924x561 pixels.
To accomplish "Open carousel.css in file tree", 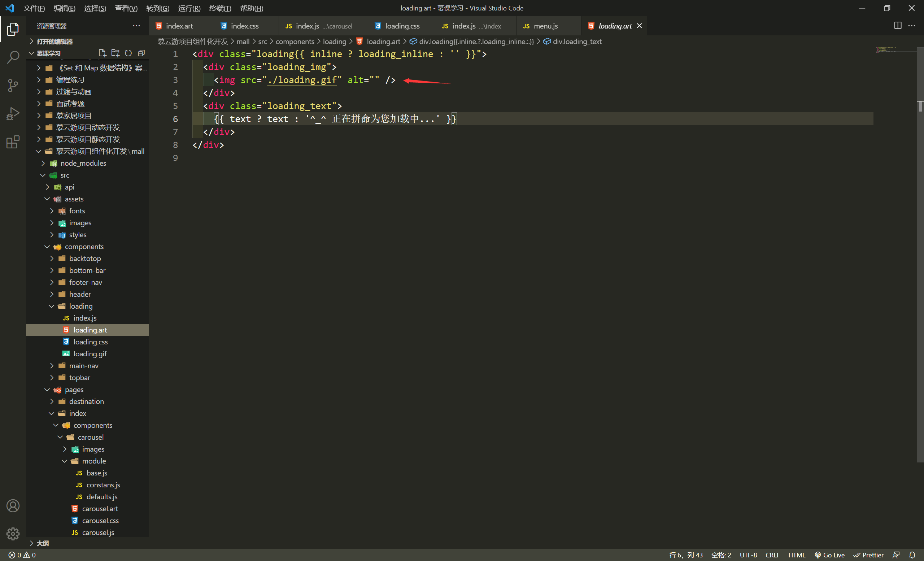I will pos(100,521).
